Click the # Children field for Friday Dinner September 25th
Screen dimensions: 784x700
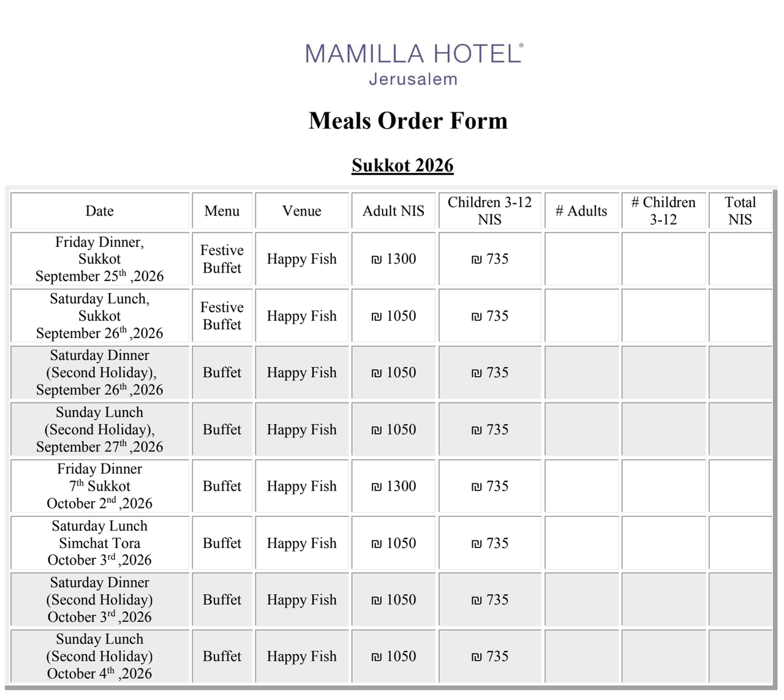(663, 259)
